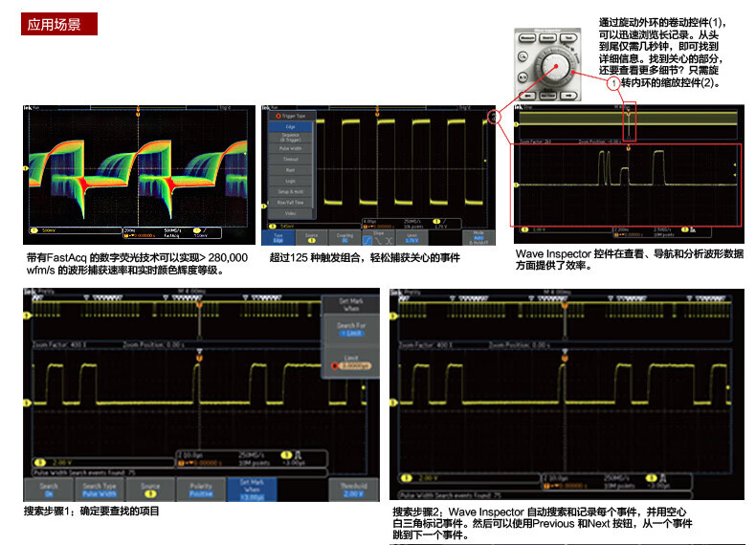The height and width of the screenshot is (545, 756).
Task: Click the Set Mark When highlighted button
Action: pyautogui.click(x=251, y=490)
